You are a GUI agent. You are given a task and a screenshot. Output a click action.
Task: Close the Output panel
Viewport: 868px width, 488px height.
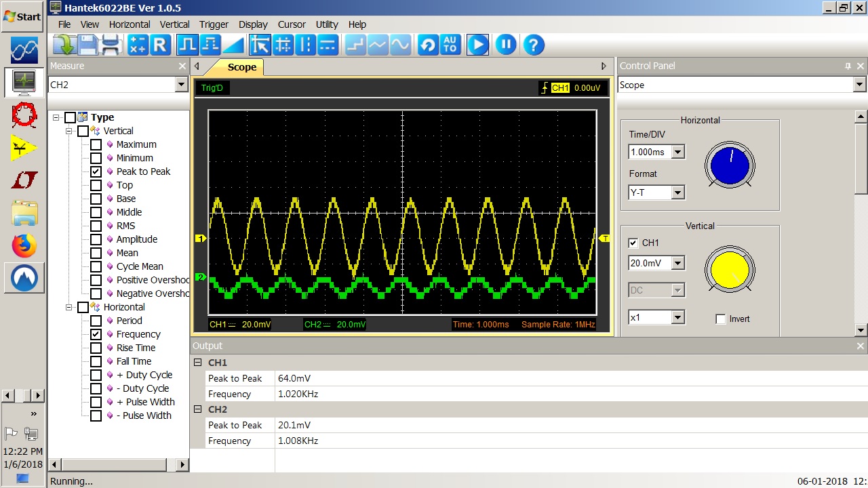861,346
